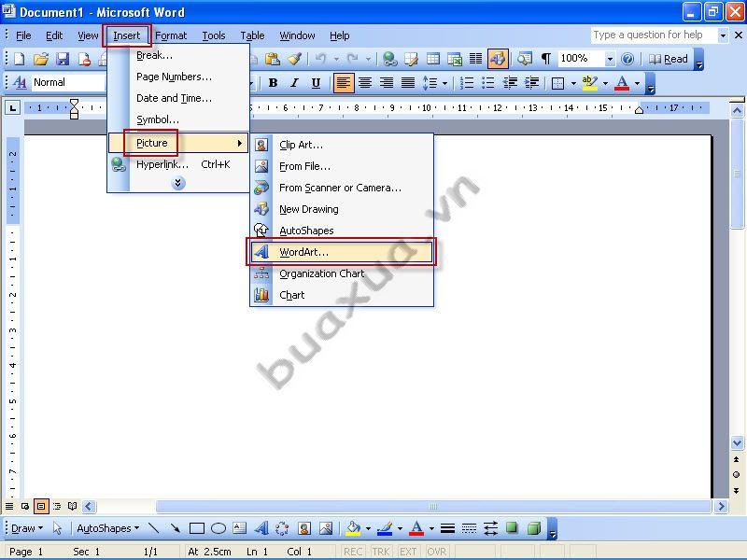Toggle Underline formatting

point(316,83)
